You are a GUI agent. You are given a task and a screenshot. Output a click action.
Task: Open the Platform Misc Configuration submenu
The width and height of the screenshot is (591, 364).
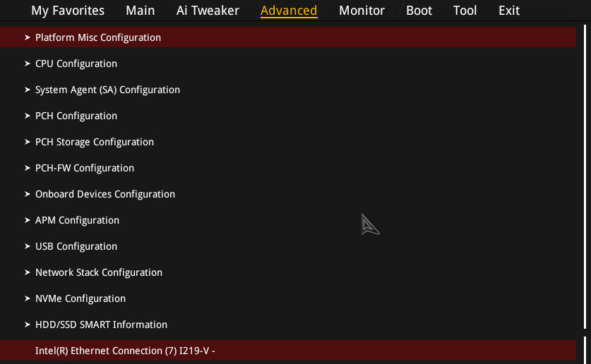click(288, 37)
